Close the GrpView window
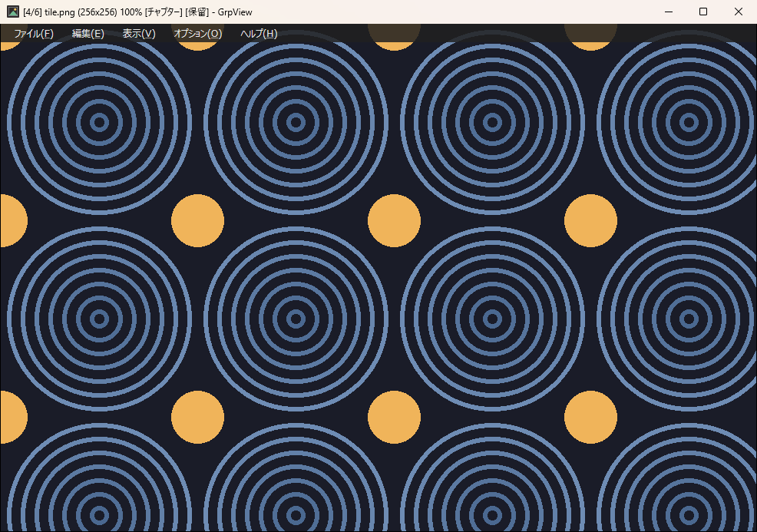The width and height of the screenshot is (757, 532). 739,12
